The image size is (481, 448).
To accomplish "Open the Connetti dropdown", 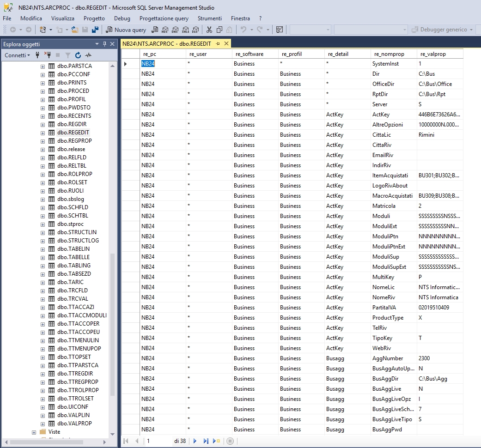I will pos(17,55).
